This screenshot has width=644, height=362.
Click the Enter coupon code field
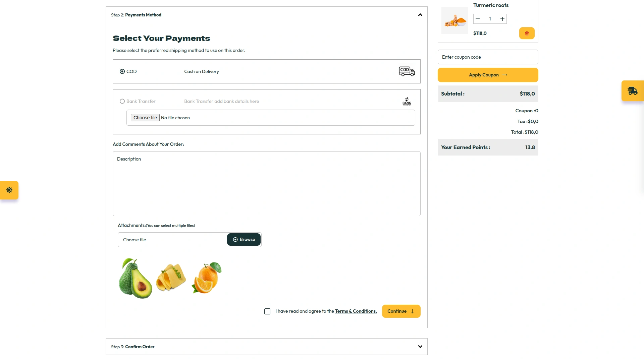[487, 57]
